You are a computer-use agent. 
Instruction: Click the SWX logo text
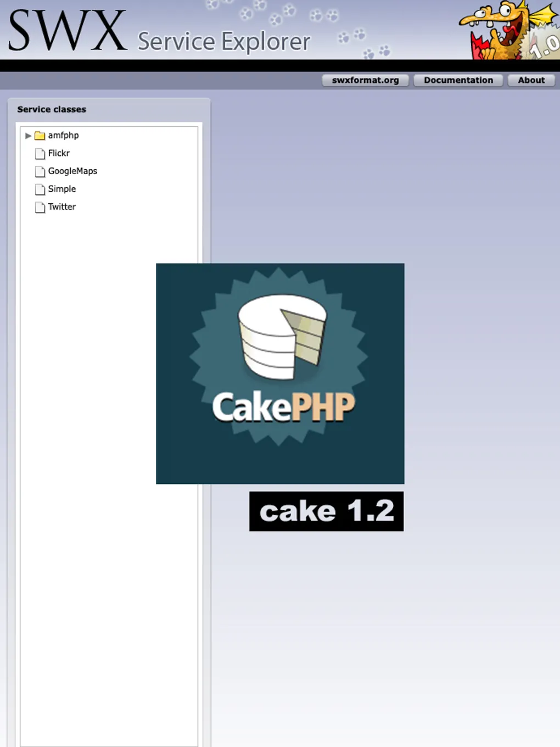click(67, 31)
